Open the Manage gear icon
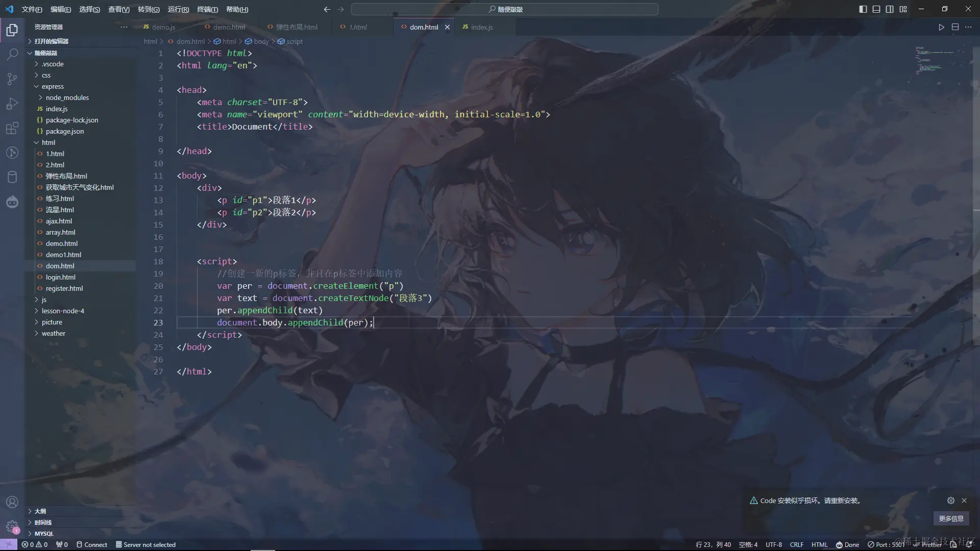 [x=12, y=526]
